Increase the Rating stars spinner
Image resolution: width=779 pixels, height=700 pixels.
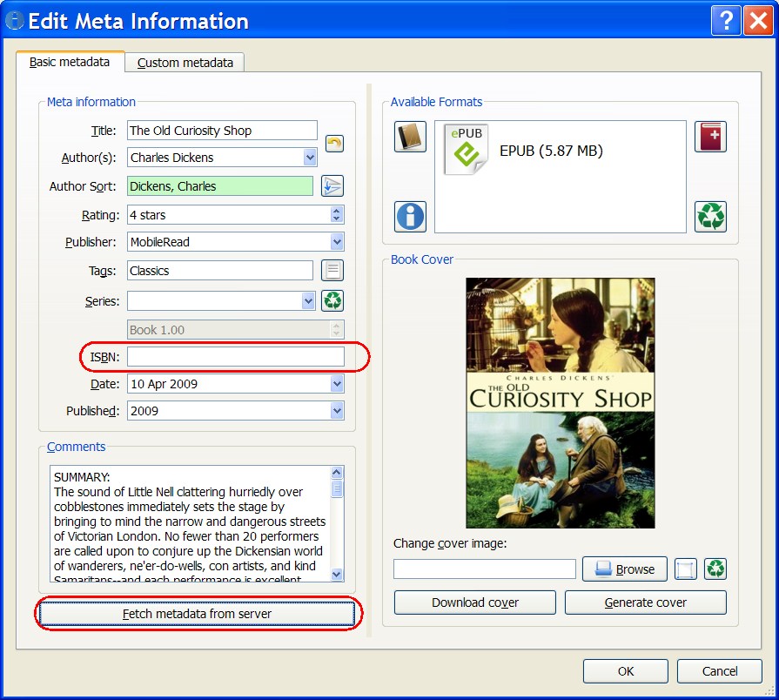tap(337, 211)
